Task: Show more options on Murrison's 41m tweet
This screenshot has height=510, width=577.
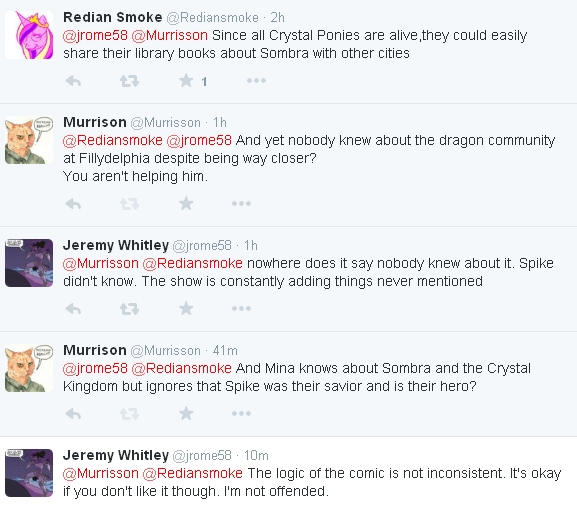Action: click(x=241, y=414)
